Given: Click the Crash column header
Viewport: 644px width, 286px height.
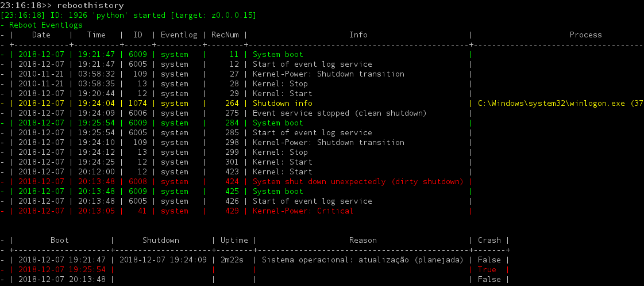Looking at the screenshot, I should (x=489, y=240).
